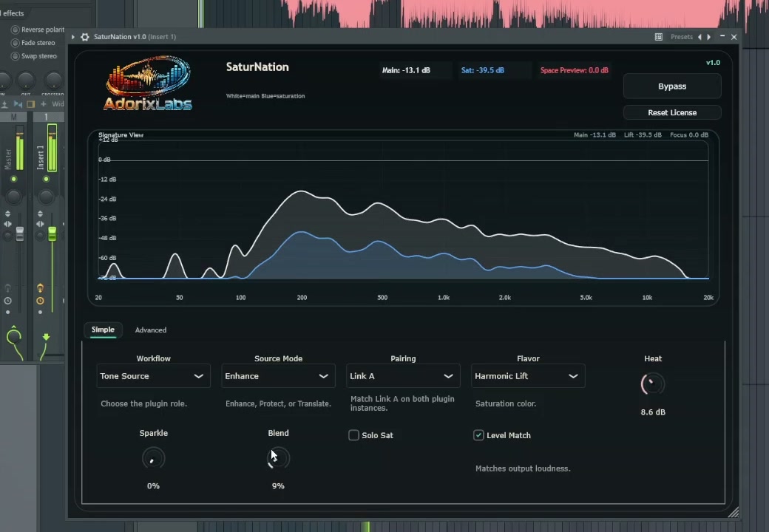Click the Focus 0.0 dB graph readout

point(689,134)
